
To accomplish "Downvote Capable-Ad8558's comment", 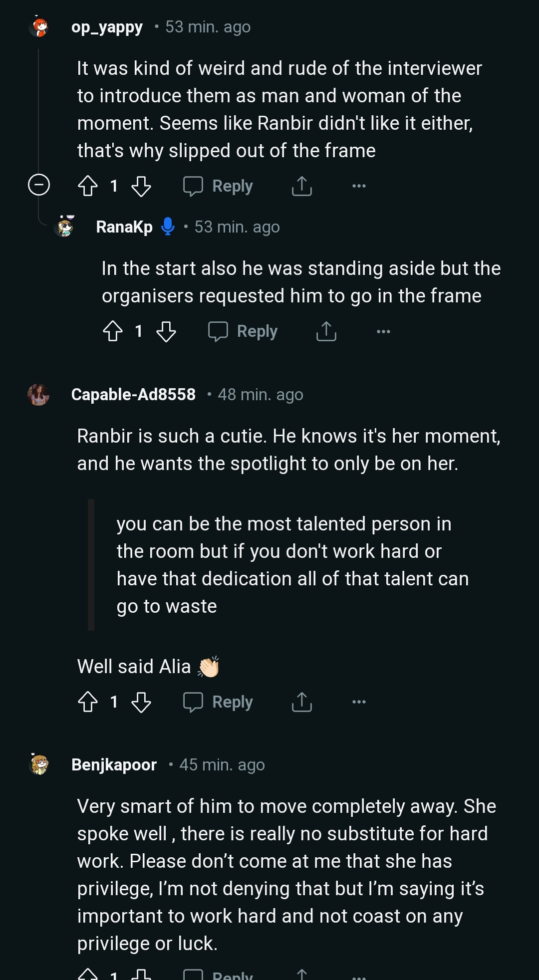I will [x=141, y=702].
